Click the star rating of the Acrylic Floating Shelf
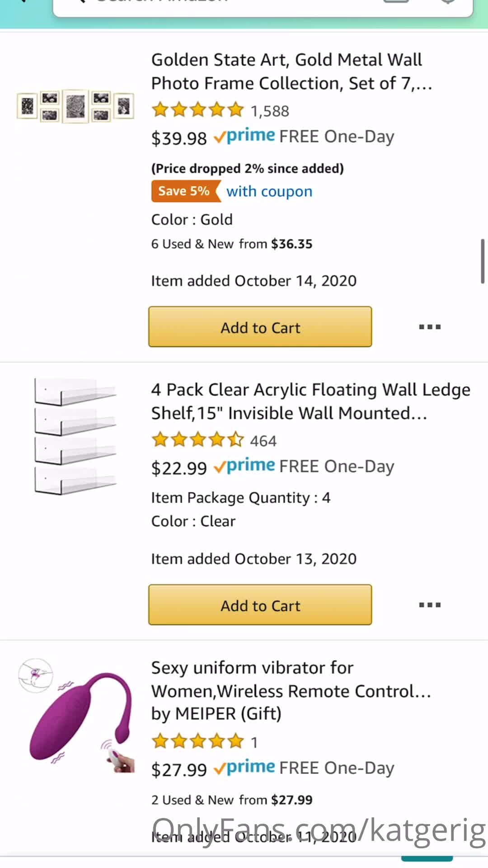Viewport: 488px width, 868px height. 197,440
